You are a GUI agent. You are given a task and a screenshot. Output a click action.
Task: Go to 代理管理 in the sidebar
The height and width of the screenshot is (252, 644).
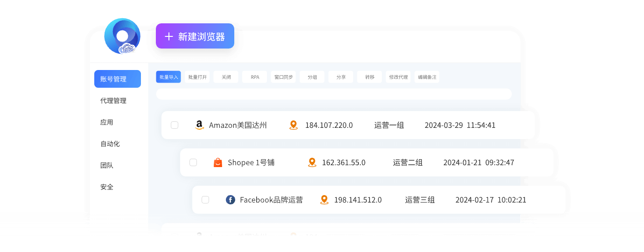[113, 101]
